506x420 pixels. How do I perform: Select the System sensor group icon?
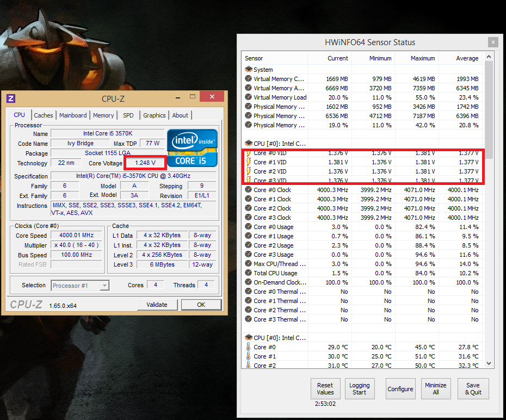pos(249,69)
